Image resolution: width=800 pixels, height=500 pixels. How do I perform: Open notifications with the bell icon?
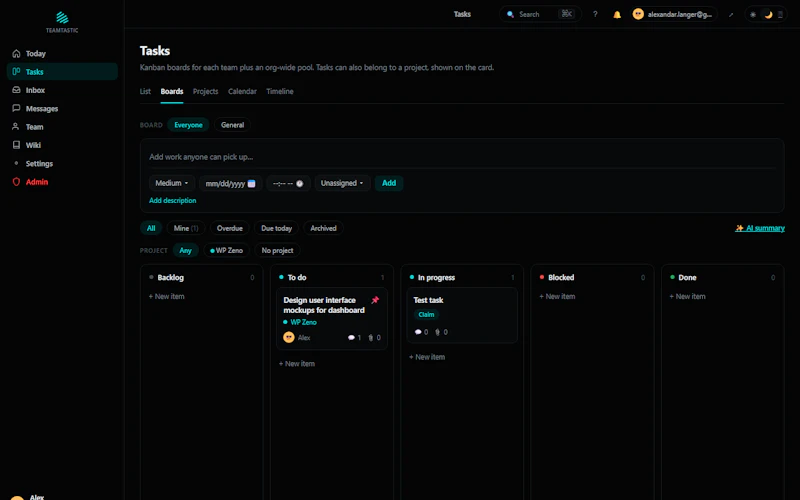click(x=617, y=14)
